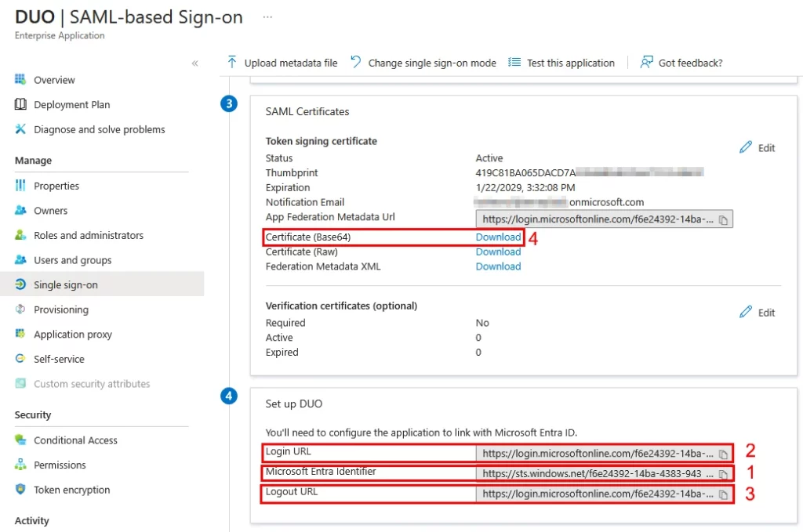The height and width of the screenshot is (532, 803).
Task: Click the Owners people icon
Action: click(20, 210)
